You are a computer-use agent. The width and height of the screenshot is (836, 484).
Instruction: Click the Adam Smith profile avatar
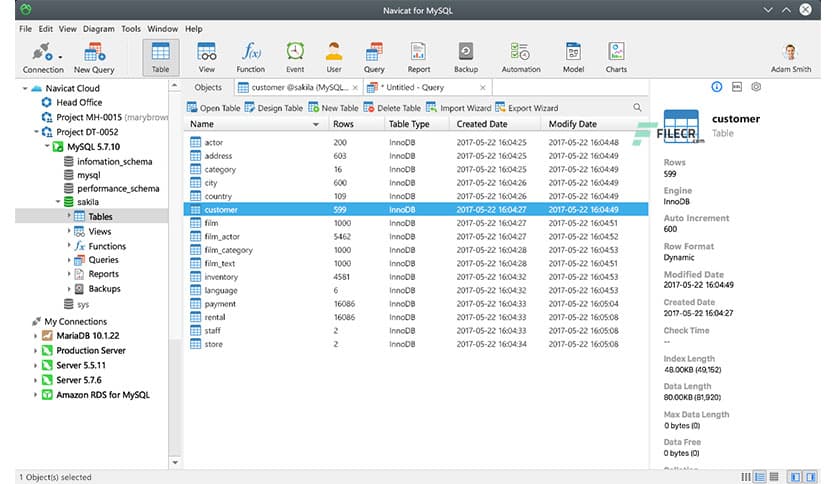(x=791, y=52)
